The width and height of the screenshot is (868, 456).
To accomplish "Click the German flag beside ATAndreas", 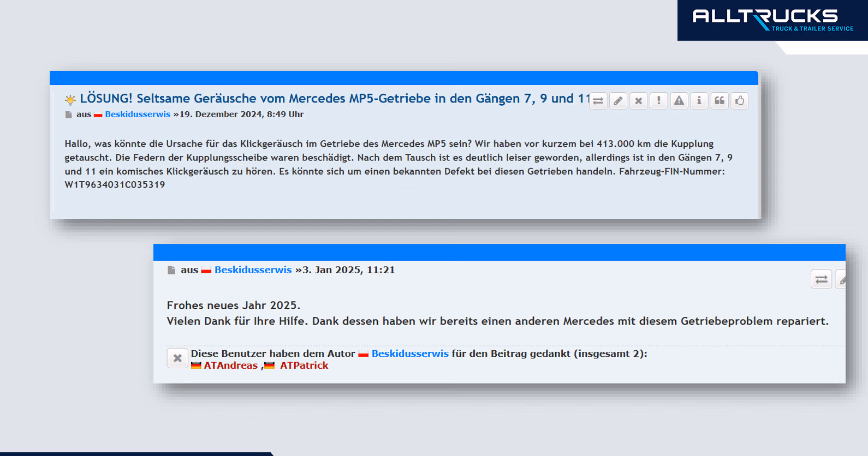I will point(196,365).
